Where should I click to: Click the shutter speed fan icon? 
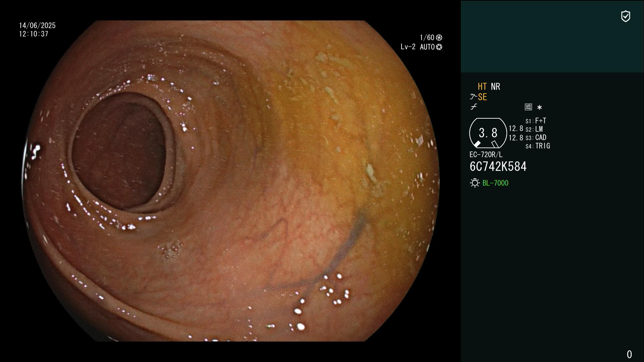click(439, 38)
